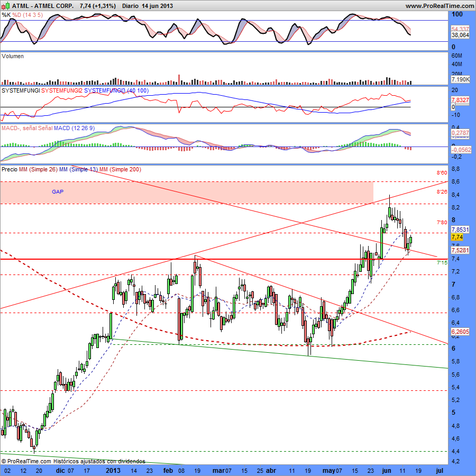Click the 7,5281 moving average price tag
476x476 pixels.
(460, 250)
